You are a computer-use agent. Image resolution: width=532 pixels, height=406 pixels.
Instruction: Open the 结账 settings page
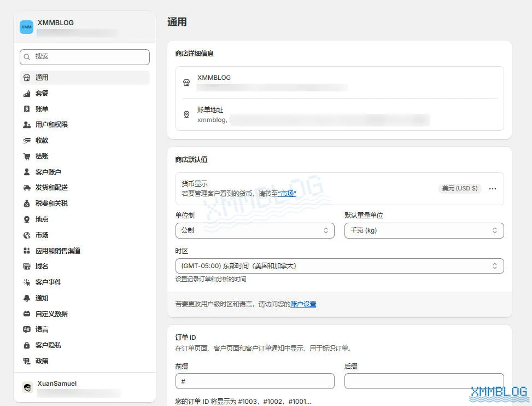coord(85,156)
